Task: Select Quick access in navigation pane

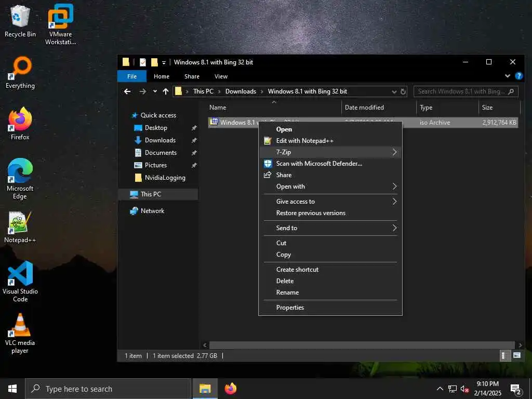Action: pos(158,115)
